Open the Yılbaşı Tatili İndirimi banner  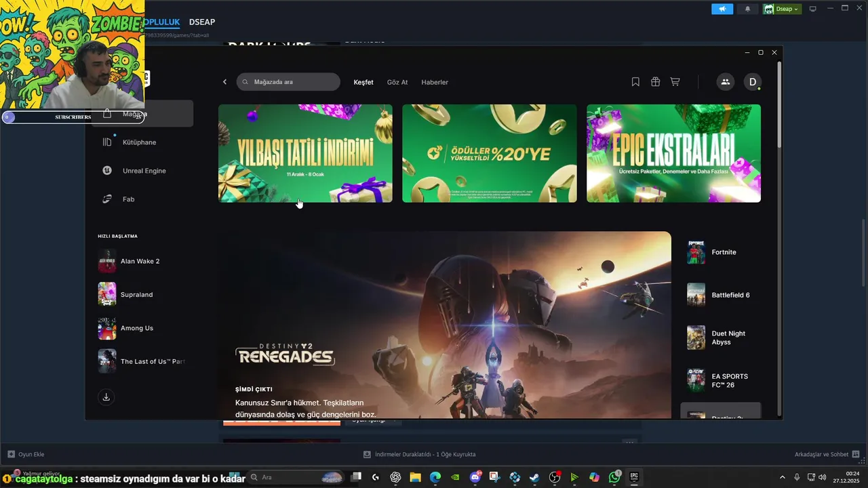point(305,153)
